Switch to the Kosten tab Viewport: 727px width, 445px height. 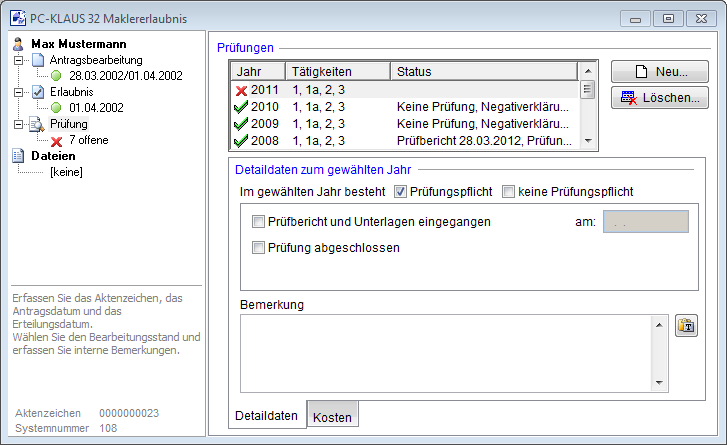(332, 414)
